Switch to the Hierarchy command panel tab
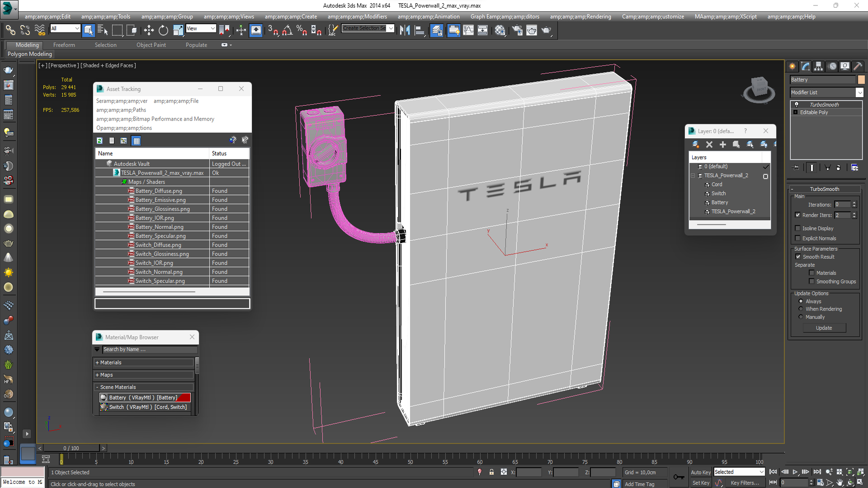 pyautogui.click(x=819, y=66)
